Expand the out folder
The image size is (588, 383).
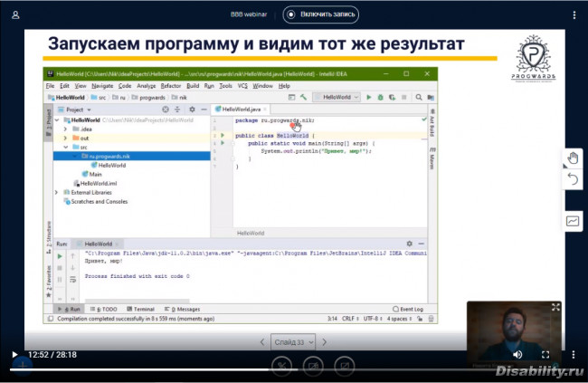click(65, 139)
